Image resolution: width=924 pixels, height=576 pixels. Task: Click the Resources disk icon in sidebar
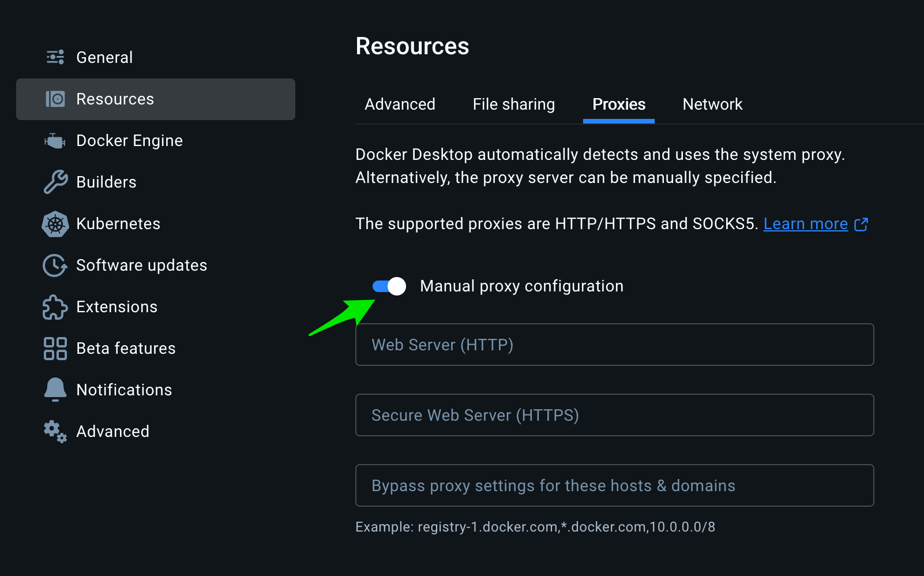coord(55,99)
